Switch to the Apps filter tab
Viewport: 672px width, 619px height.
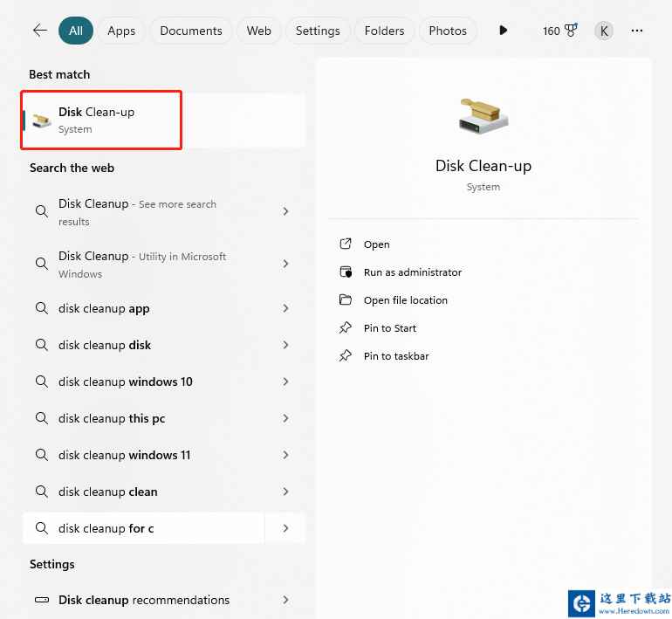pyautogui.click(x=121, y=31)
